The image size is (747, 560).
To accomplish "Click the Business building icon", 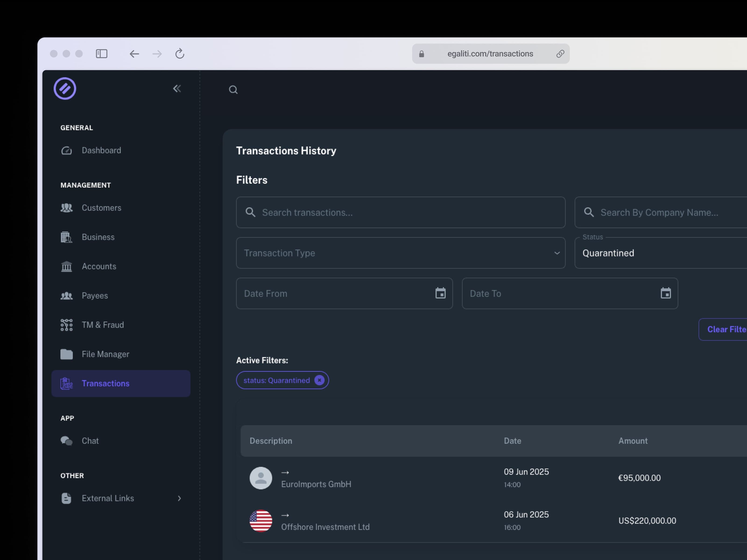I will coord(67,237).
